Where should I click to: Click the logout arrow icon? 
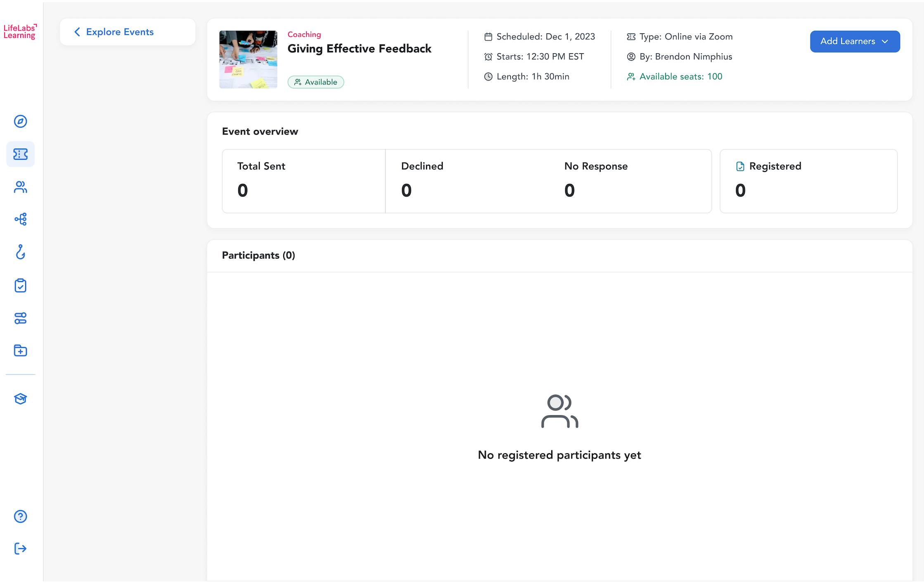(x=20, y=549)
